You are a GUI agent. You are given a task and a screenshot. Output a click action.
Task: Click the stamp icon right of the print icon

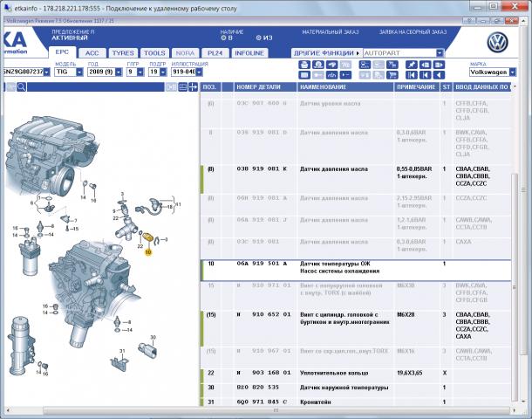tap(318, 65)
